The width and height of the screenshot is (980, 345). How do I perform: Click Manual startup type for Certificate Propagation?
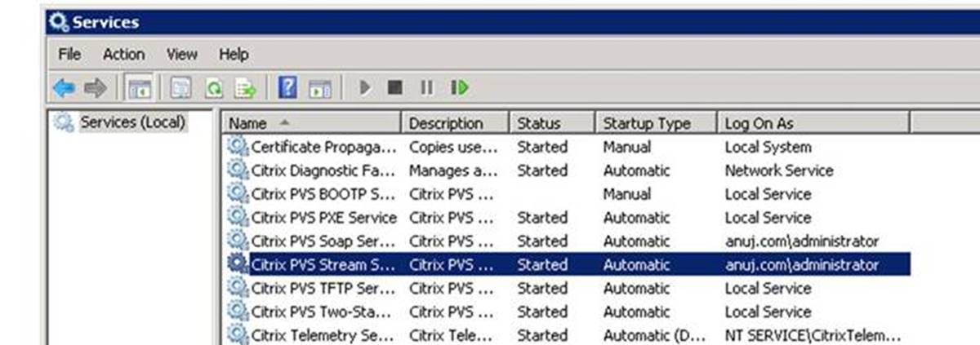tap(627, 148)
